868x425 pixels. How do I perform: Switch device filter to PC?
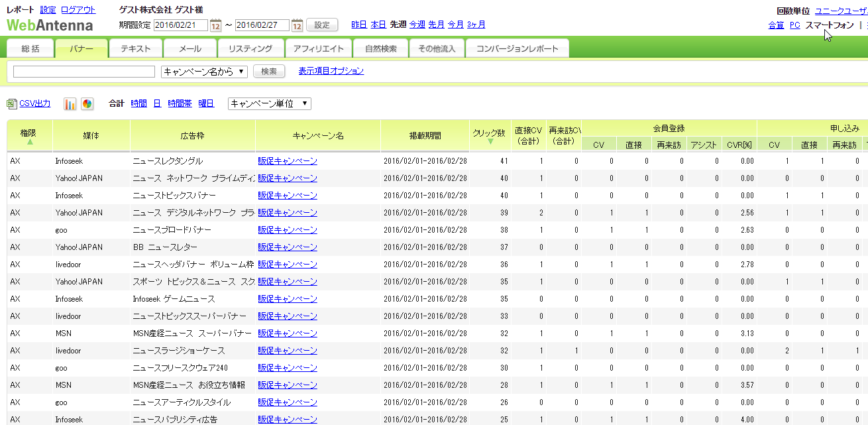[x=794, y=25]
